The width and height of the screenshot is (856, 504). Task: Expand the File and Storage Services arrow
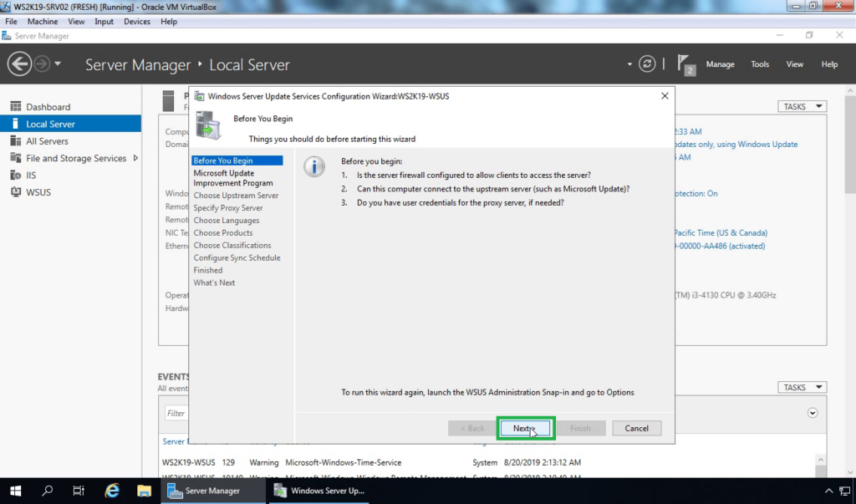coord(135,158)
